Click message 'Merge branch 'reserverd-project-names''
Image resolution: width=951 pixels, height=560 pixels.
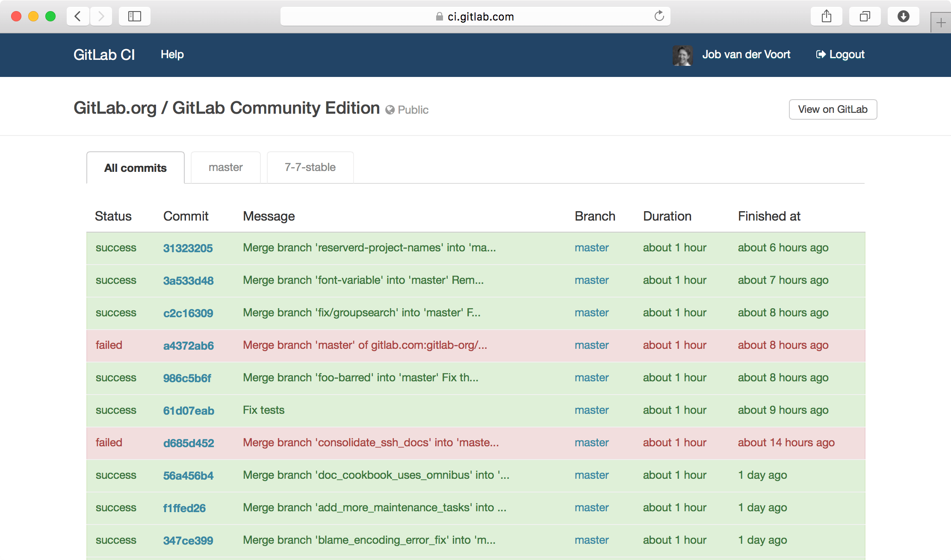(x=369, y=248)
